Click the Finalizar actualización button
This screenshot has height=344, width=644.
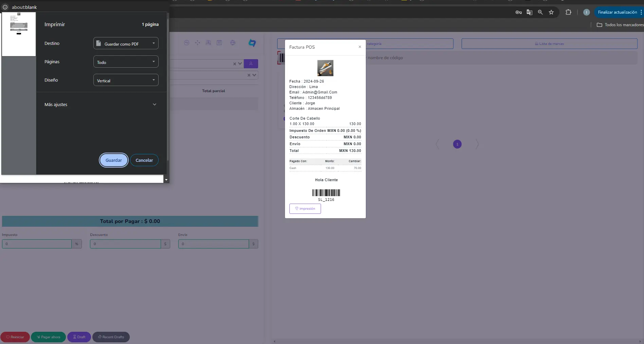click(617, 12)
